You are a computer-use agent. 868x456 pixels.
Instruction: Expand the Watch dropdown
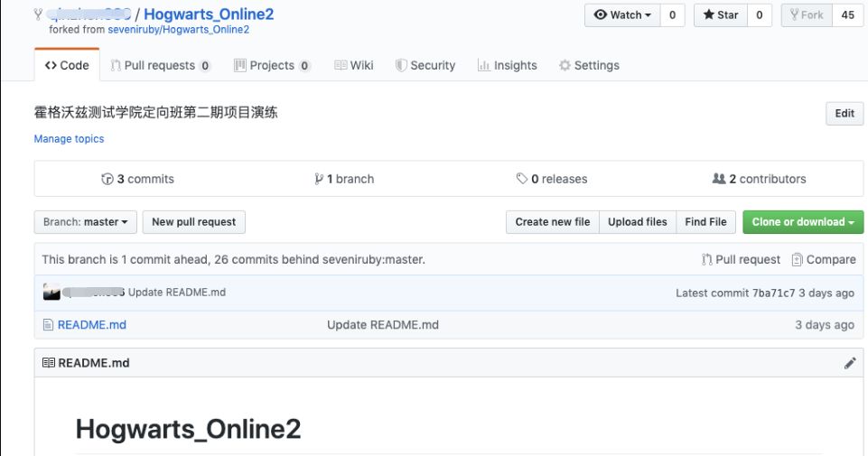pos(622,15)
